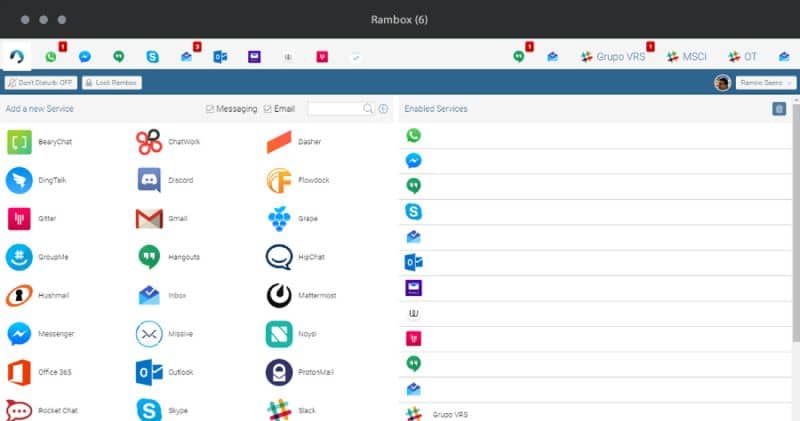Screen dimensions: 800x421
Task: Open the OT Slack tab
Action: click(x=742, y=56)
